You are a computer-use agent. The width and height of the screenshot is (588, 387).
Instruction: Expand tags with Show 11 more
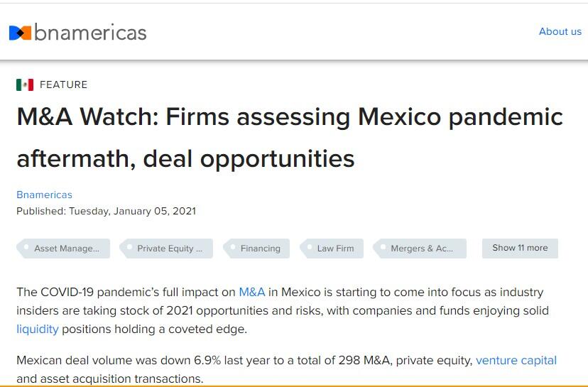520,248
